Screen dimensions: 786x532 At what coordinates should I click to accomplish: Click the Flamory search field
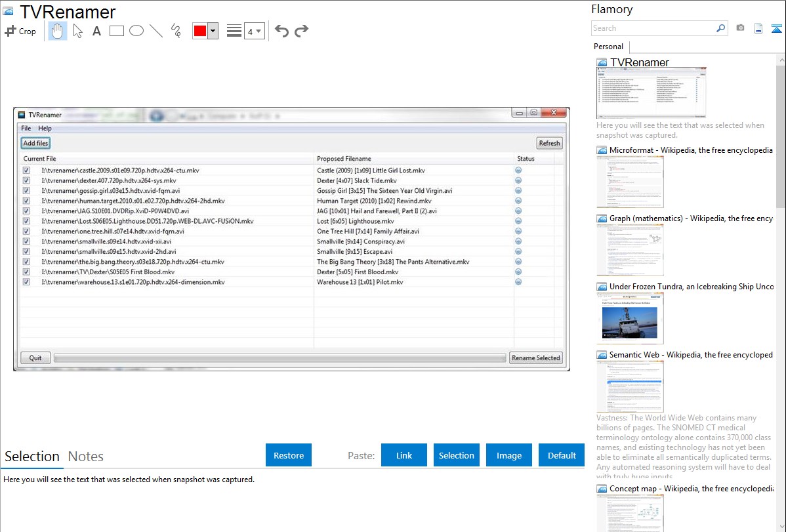[653, 28]
